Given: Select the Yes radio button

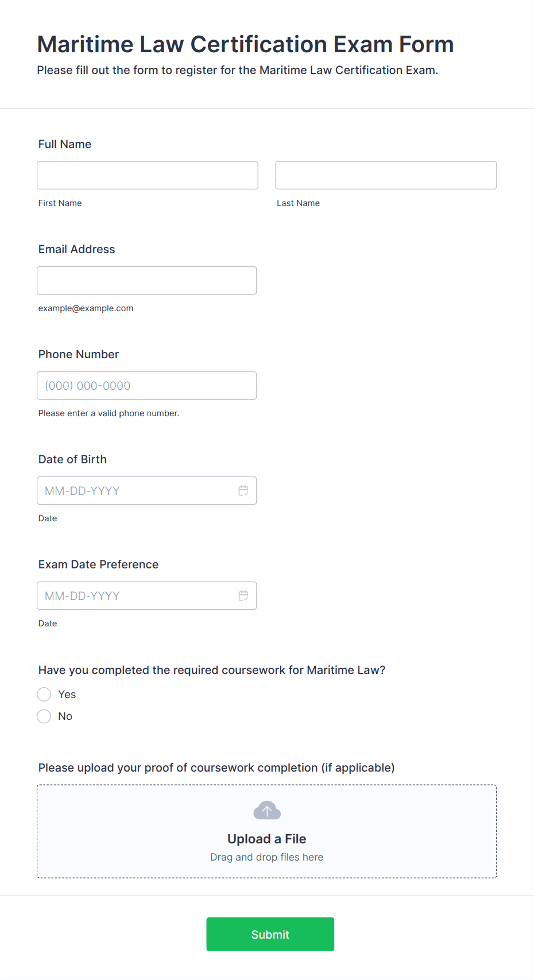Looking at the screenshot, I should pos(44,695).
